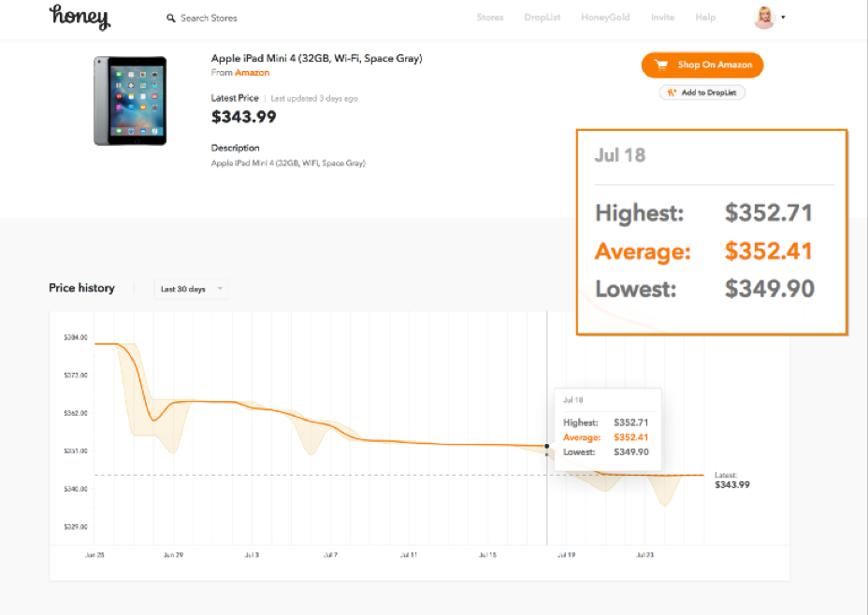Click the Price history heading
868x615 pixels.
[x=81, y=288]
